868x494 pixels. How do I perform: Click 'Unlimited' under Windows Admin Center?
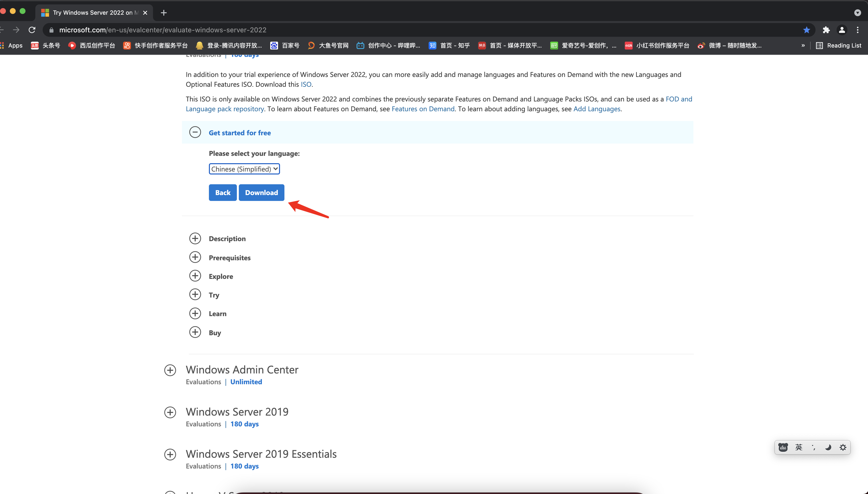point(246,382)
